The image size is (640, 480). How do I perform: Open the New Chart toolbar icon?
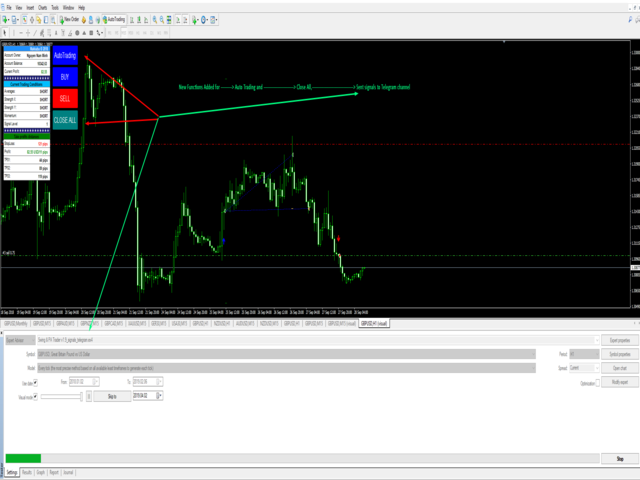(5, 20)
